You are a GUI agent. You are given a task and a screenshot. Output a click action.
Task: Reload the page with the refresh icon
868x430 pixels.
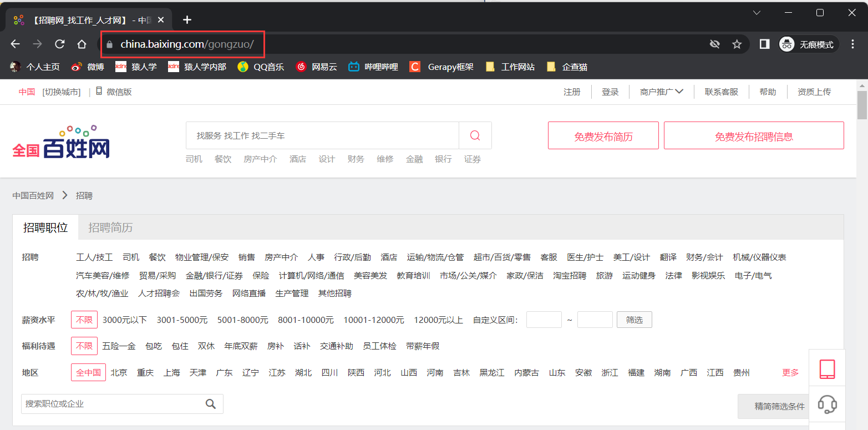[60, 44]
